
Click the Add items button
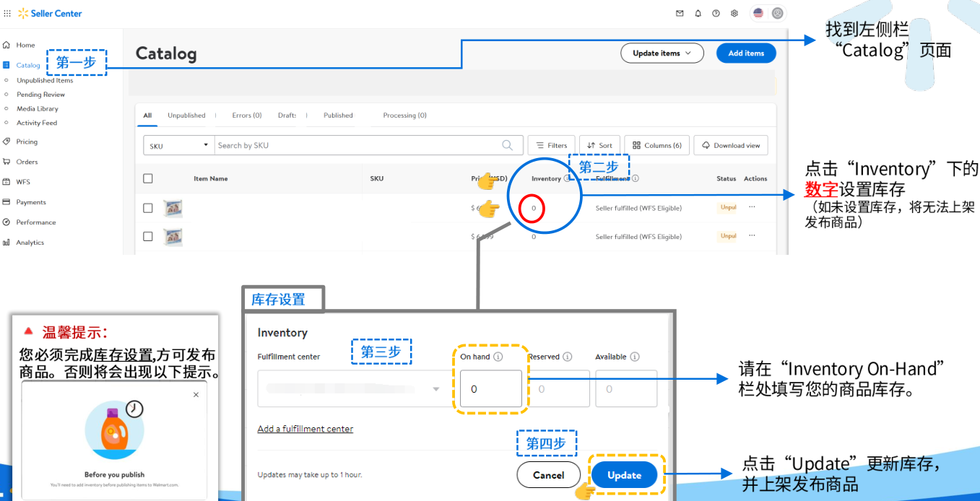746,53
